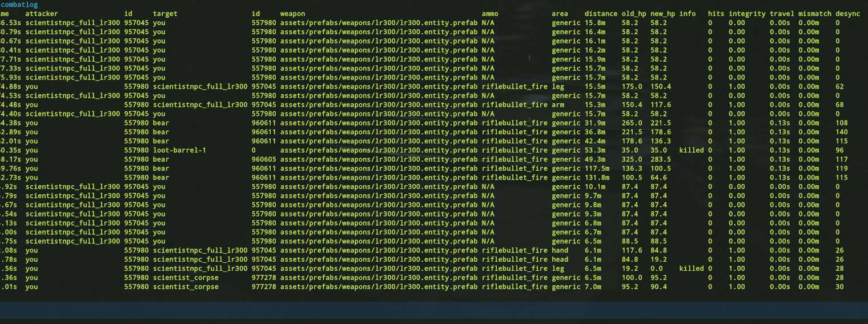Click the desync value 62
Viewport: 868px width, 324px height.
click(839, 86)
